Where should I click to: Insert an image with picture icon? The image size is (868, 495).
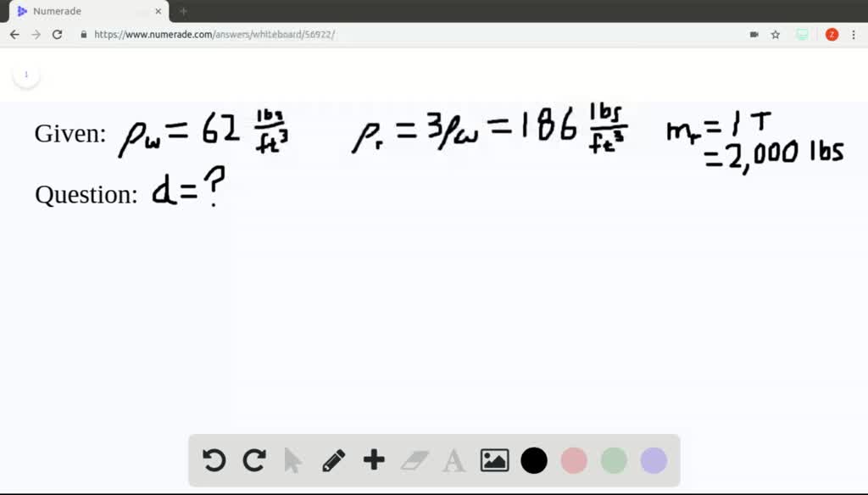coord(494,460)
